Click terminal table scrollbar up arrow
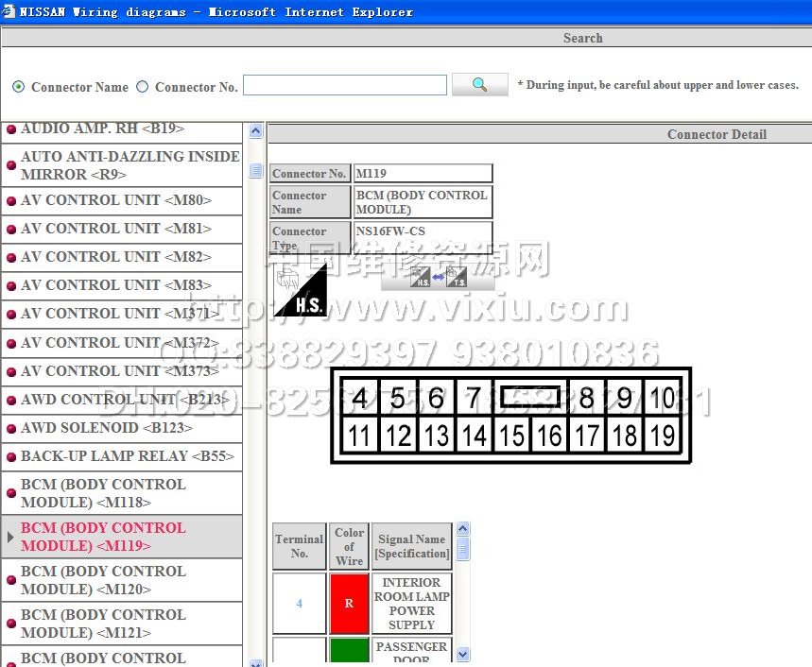The image size is (812, 667). pos(463,529)
